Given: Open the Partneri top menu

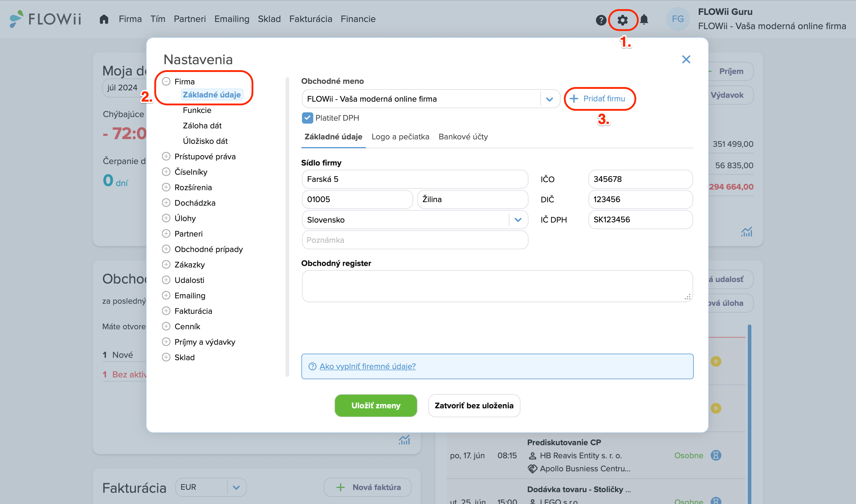Looking at the screenshot, I should pyautogui.click(x=190, y=19).
